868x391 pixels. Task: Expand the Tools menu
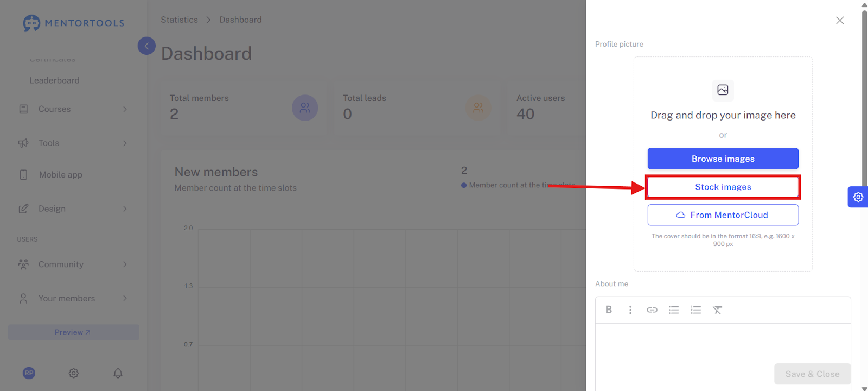click(73, 143)
